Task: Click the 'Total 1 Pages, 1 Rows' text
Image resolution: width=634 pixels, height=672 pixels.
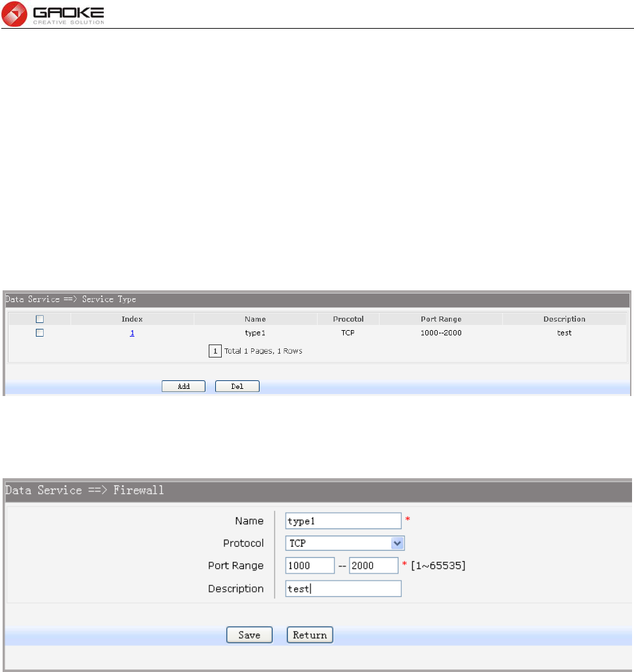Action: click(x=263, y=351)
